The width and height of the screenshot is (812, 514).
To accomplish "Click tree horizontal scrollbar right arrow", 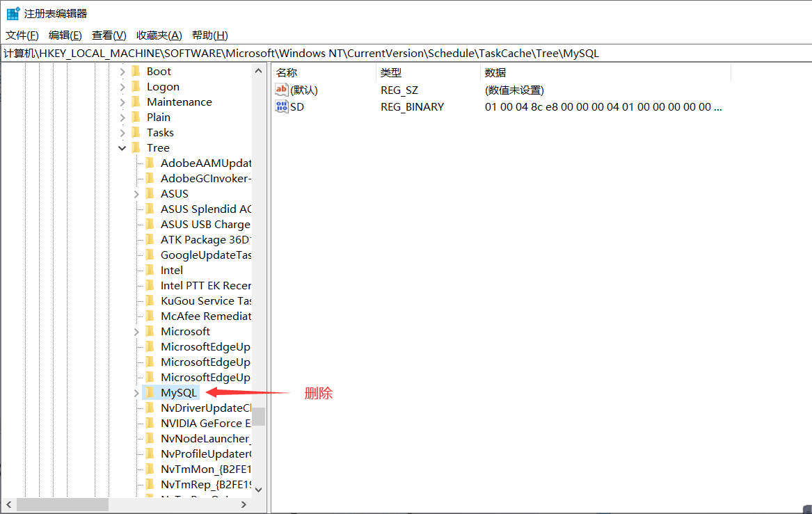I will [244, 504].
